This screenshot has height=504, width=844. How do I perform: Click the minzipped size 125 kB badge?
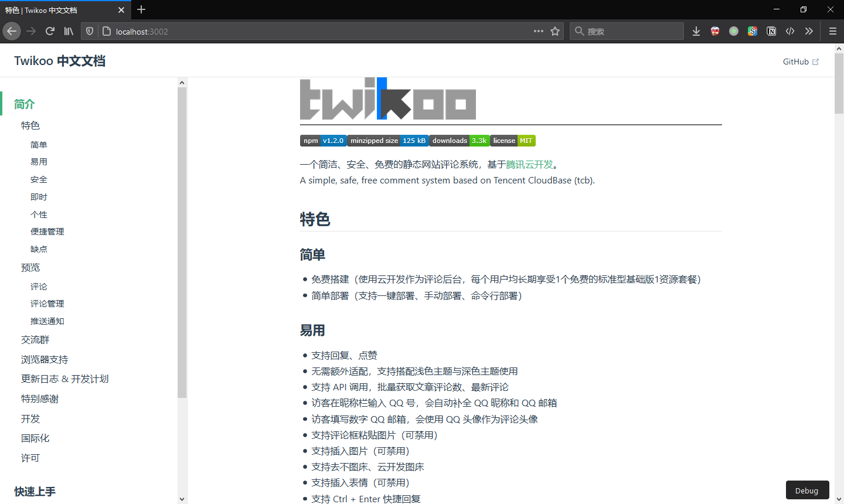click(387, 141)
